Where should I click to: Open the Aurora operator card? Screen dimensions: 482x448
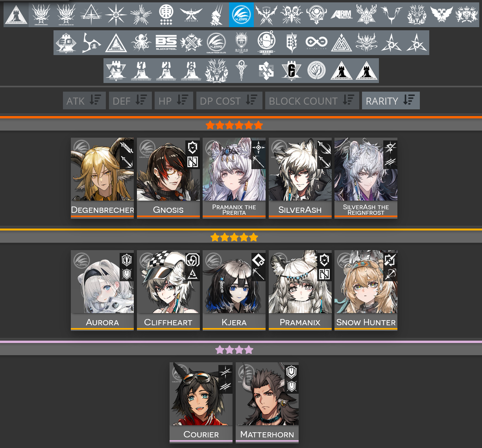(x=102, y=290)
